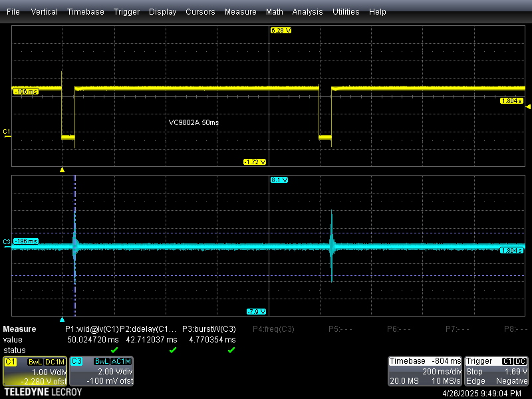The width and height of the screenshot is (532, 399).
Task: Click the yellow trigger level arrow at right edge
Action: (x=528, y=107)
